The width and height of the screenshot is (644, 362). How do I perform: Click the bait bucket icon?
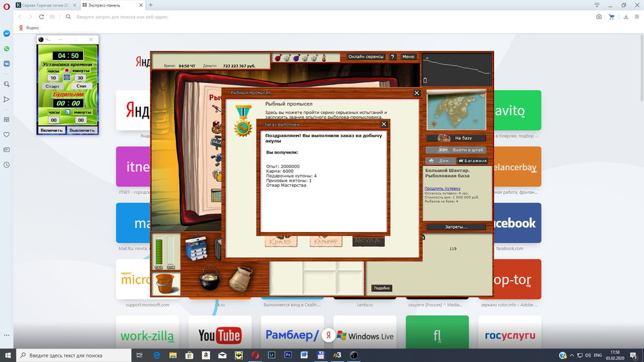click(166, 283)
